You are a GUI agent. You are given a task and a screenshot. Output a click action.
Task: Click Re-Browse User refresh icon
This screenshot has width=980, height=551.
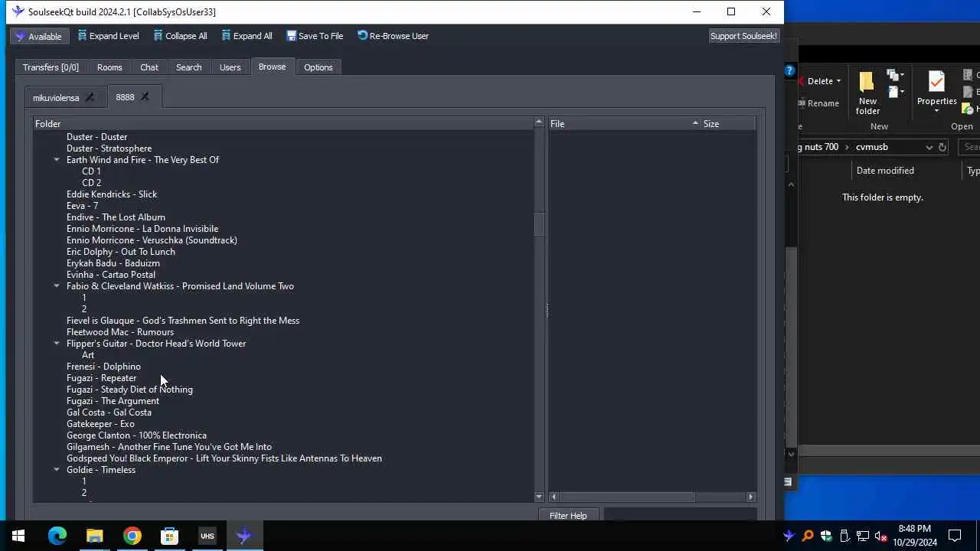(363, 35)
